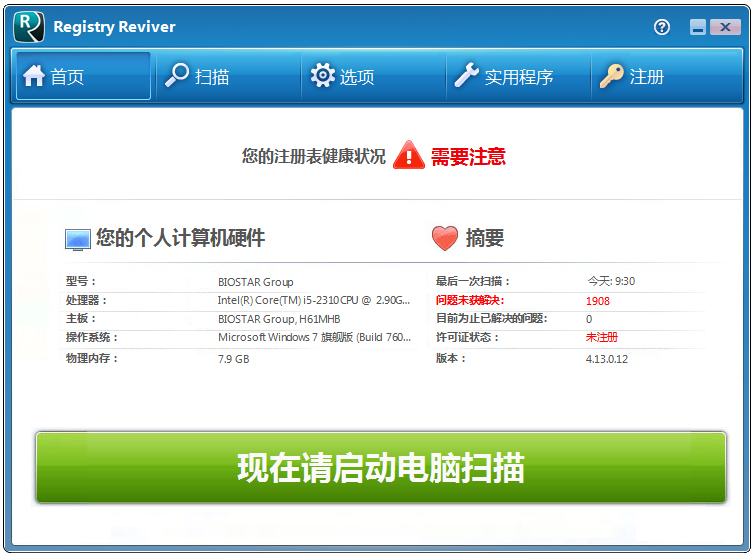Click the 最后一次扫描 label
This screenshot has width=756, height=556.
coord(472,281)
